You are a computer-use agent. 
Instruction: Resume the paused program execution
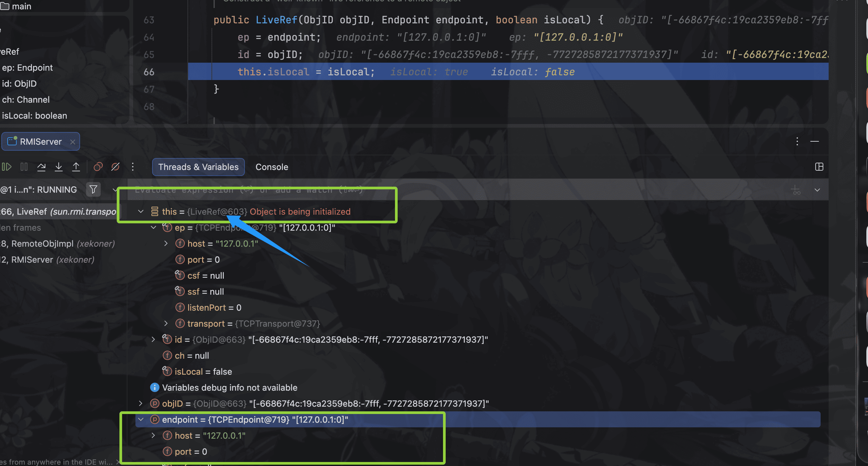coord(6,167)
